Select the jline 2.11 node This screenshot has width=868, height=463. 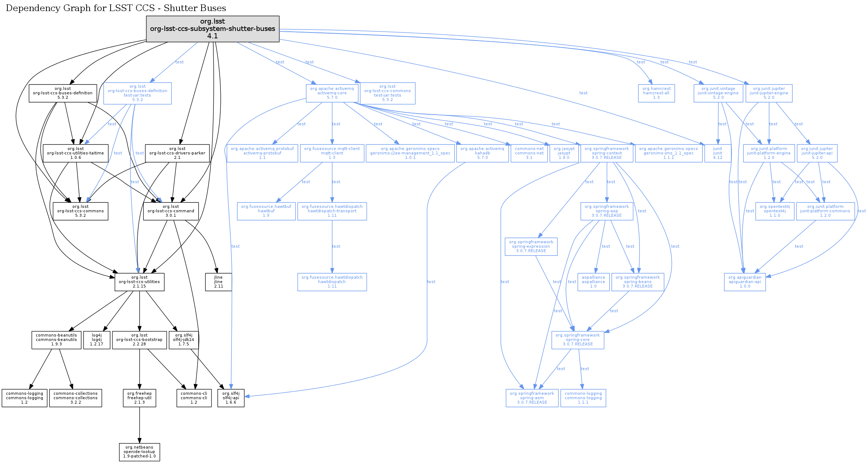click(219, 282)
